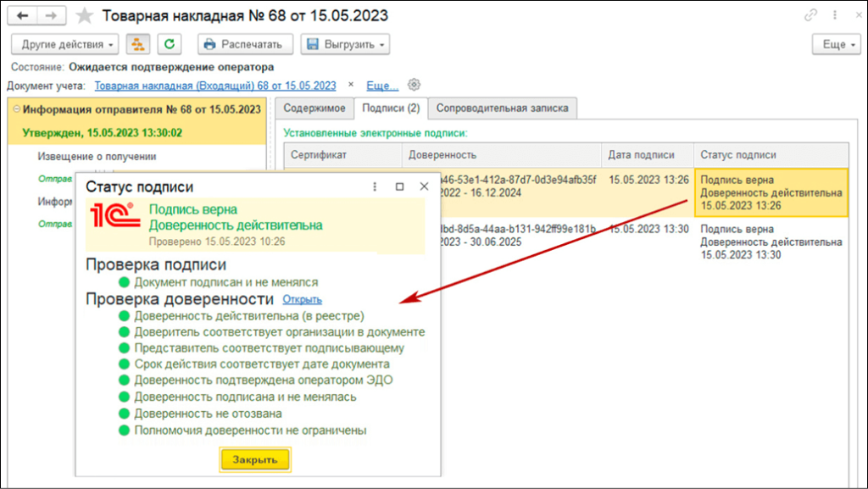Go forward with the right arrow button
This screenshot has width=868, height=489.
[x=52, y=15]
